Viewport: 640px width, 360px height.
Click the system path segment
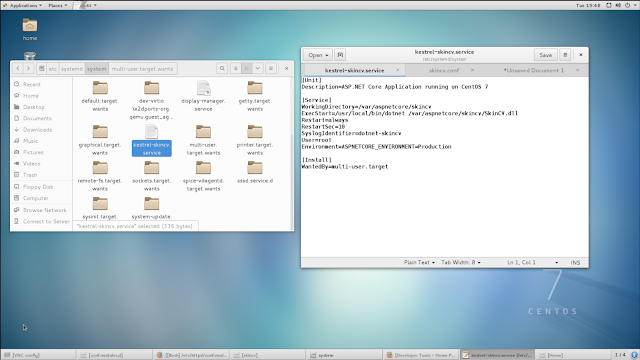click(97, 69)
